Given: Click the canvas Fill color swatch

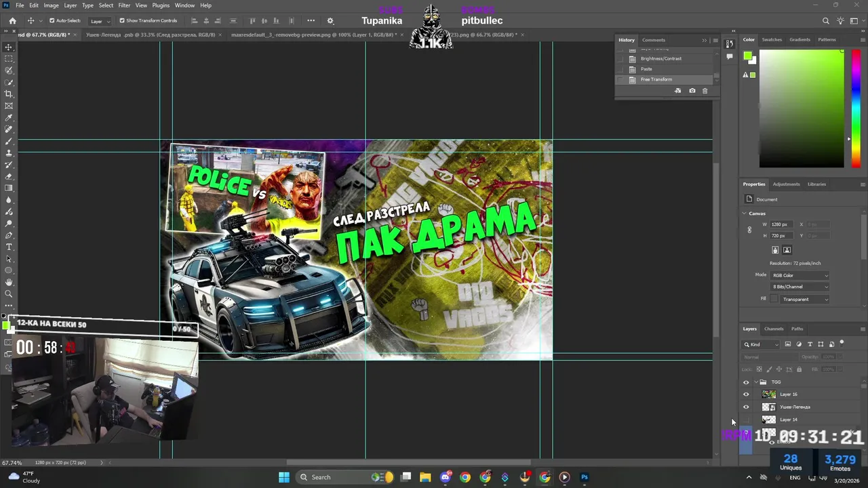Looking at the screenshot, I should click(x=774, y=299).
